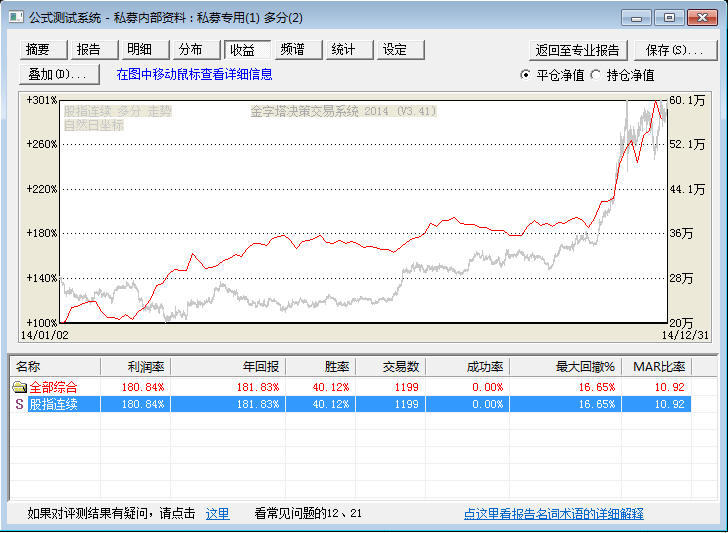This screenshot has height=533, width=728.
Task: Click 16.65% in the 全部综合 row
Action: (x=597, y=387)
